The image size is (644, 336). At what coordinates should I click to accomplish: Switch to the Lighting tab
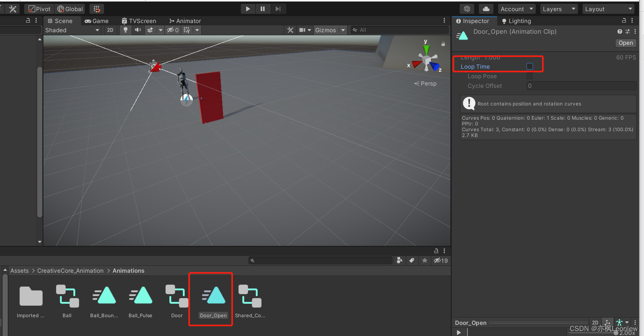coord(517,21)
